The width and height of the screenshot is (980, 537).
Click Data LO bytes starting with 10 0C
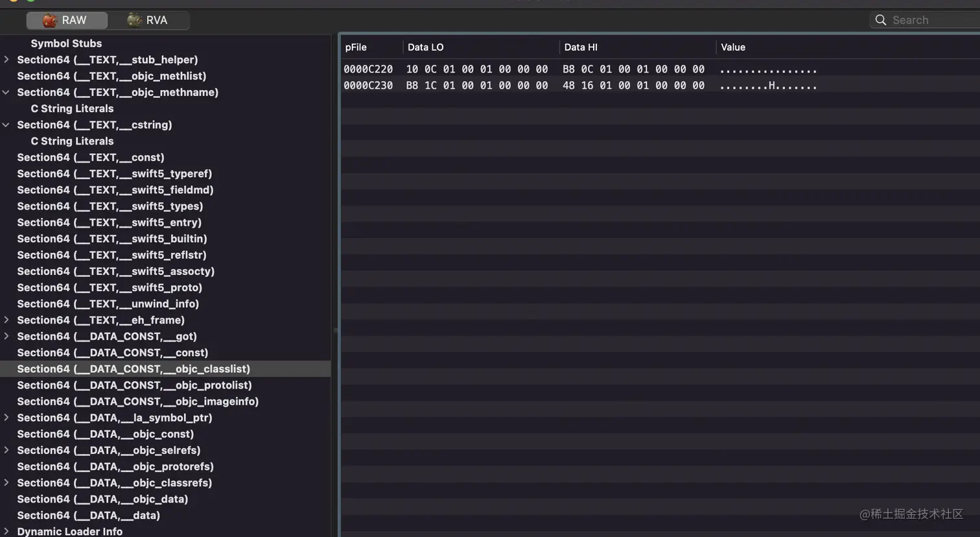tap(477, 69)
